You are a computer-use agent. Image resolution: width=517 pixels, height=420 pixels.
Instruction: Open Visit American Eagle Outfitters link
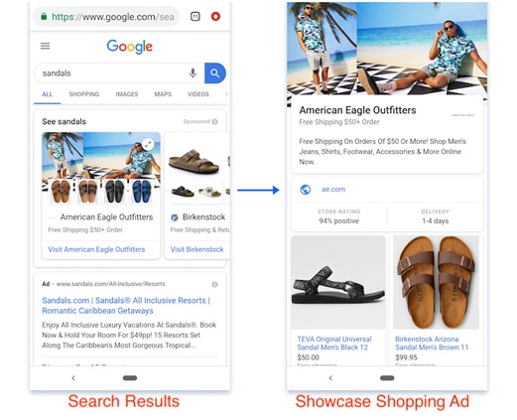click(96, 249)
